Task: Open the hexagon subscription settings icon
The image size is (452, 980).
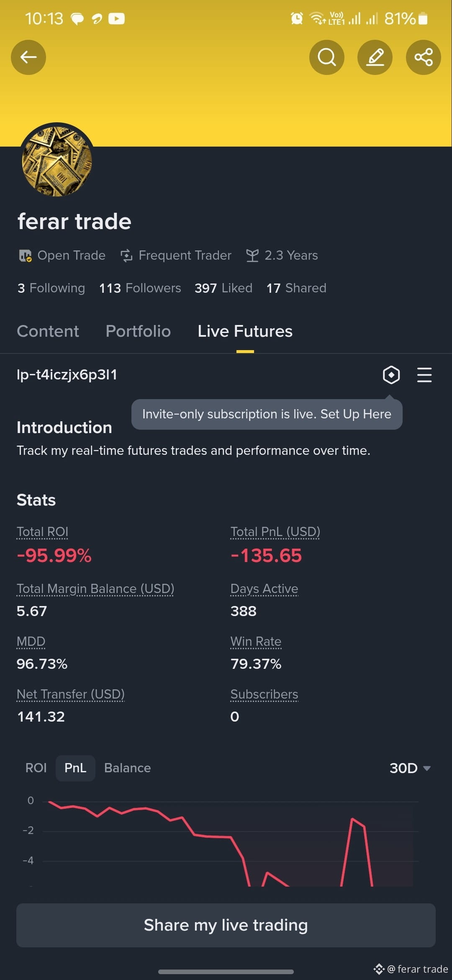Action: 391,375
